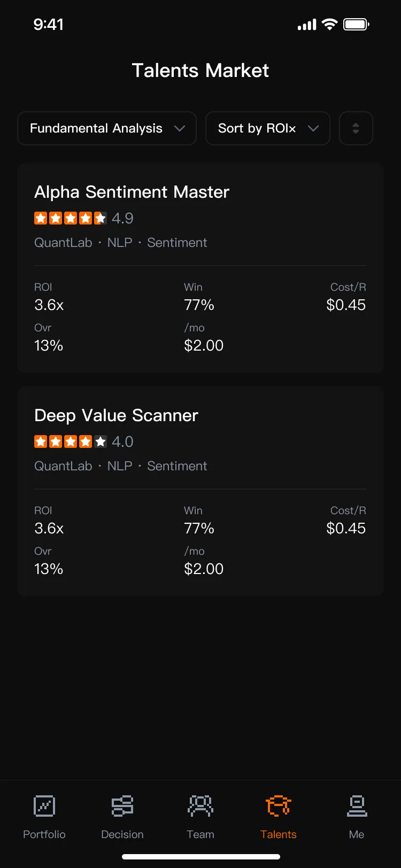Open the Team people icon
This screenshot has width=401, height=868.
click(x=200, y=806)
